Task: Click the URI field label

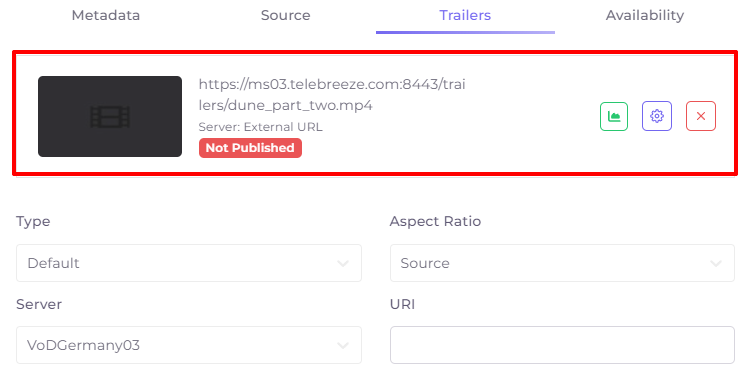Action: (x=402, y=304)
